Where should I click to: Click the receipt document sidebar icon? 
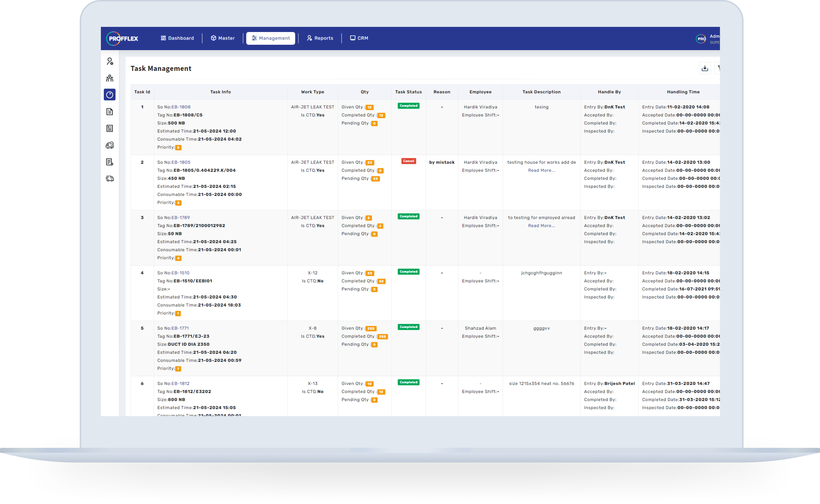(110, 162)
